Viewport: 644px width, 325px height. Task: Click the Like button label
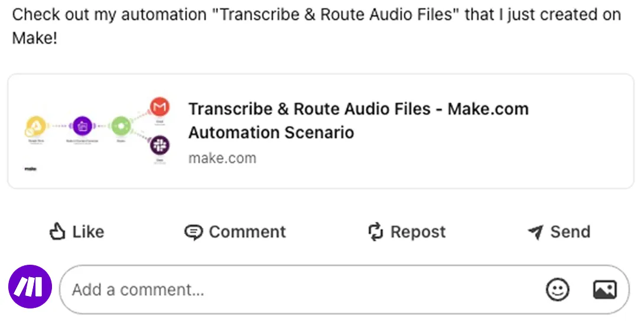(x=88, y=232)
